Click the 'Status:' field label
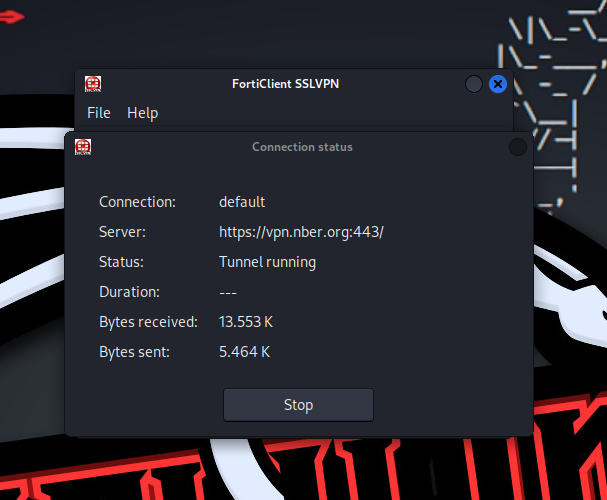The height and width of the screenshot is (500, 607). pyautogui.click(x=121, y=262)
